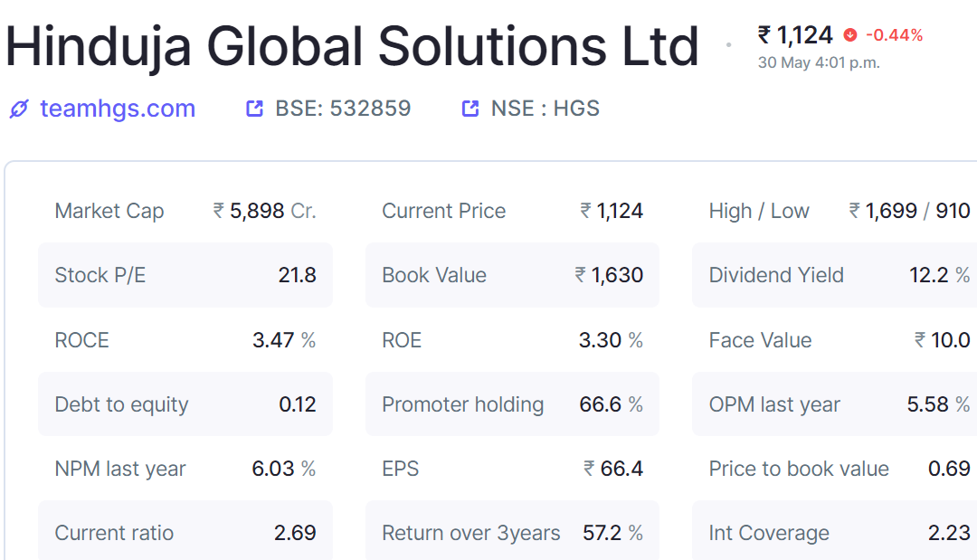The width and height of the screenshot is (977, 560).
Task: Click the Hinduja Global Solutions Ltd heading
Action: (x=352, y=46)
